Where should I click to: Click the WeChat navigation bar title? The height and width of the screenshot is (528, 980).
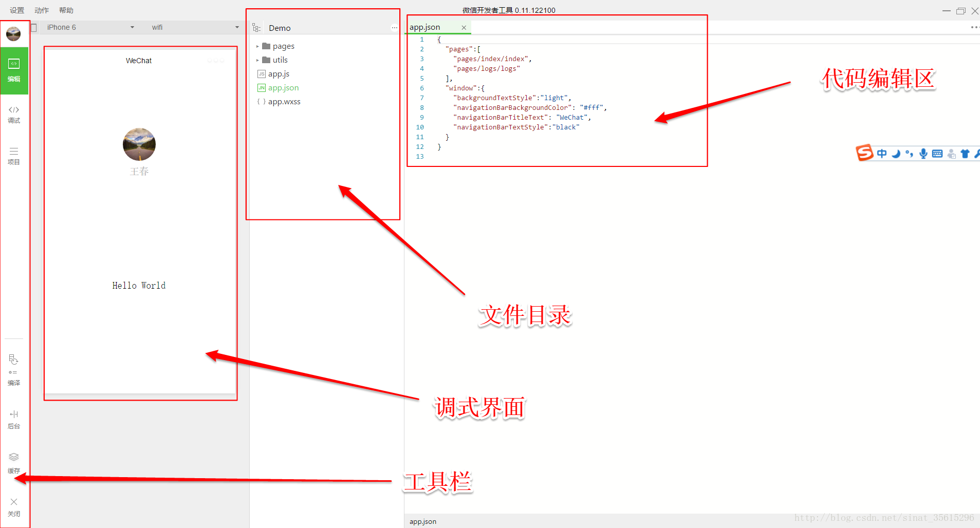click(139, 61)
